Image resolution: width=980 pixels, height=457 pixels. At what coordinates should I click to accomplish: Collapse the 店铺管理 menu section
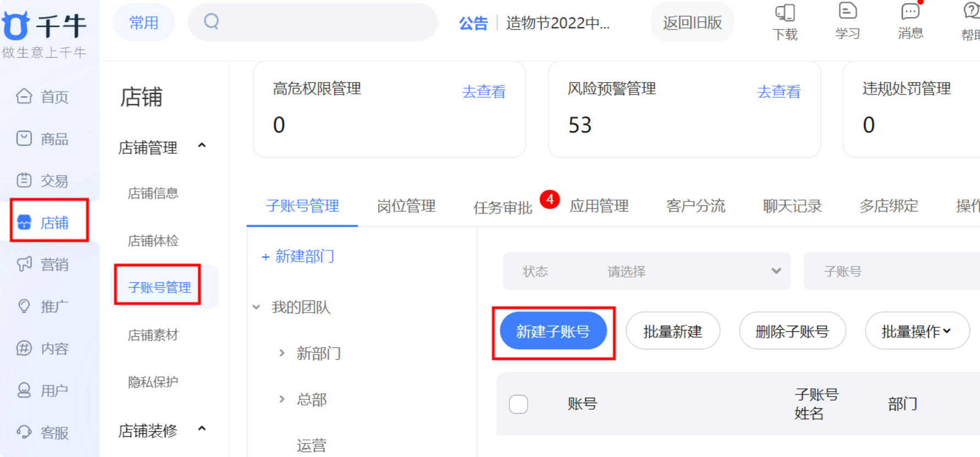pos(202,146)
